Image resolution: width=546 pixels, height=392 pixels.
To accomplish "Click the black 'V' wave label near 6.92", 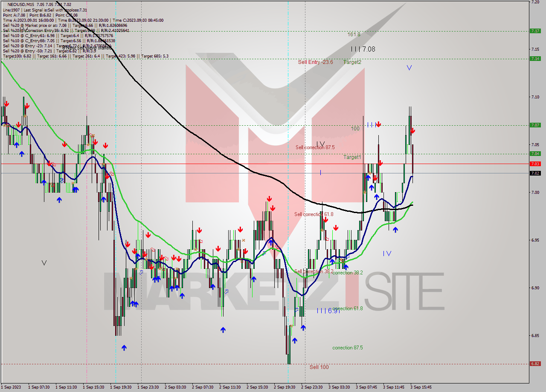I will click(x=44, y=263).
